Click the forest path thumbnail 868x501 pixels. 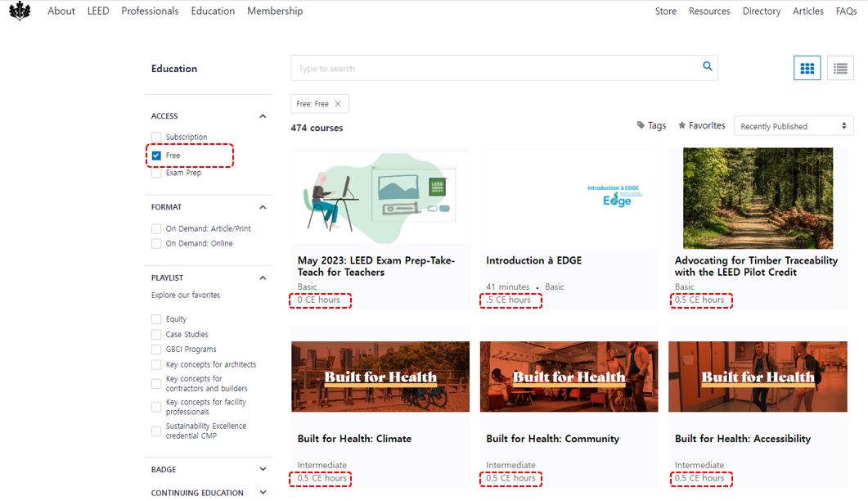click(x=758, y=198)
